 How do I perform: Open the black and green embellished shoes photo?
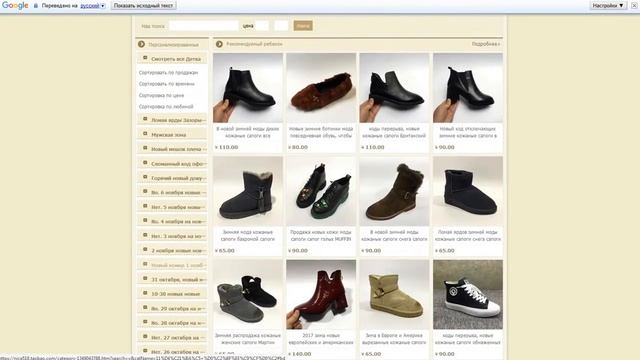click(321, 191)
